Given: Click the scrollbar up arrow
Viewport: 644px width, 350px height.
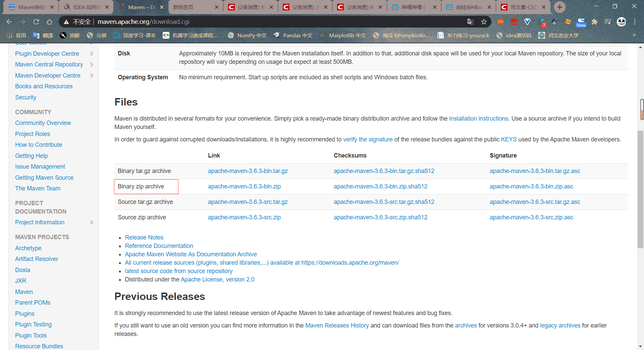Looking at the screenshot, I should pos(641,47).
